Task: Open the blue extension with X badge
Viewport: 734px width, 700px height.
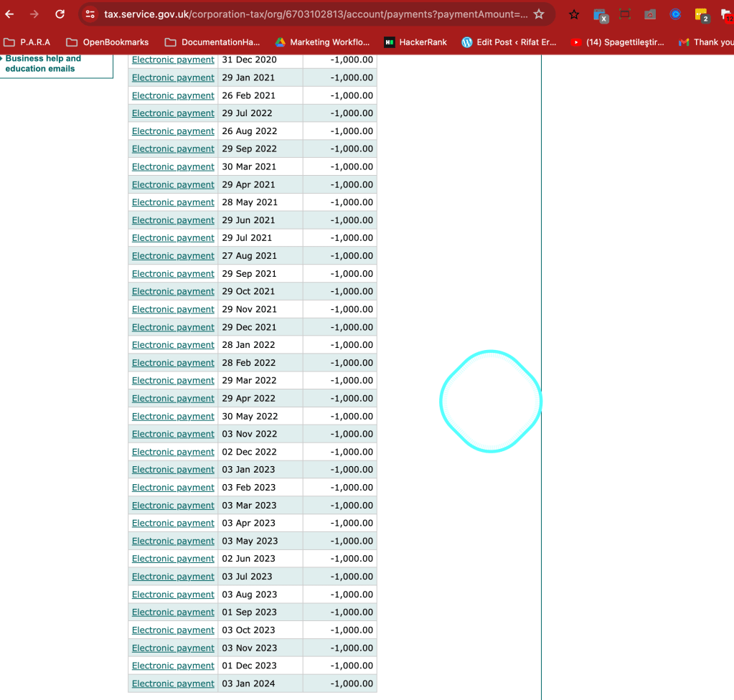Action: click(601, 16)
